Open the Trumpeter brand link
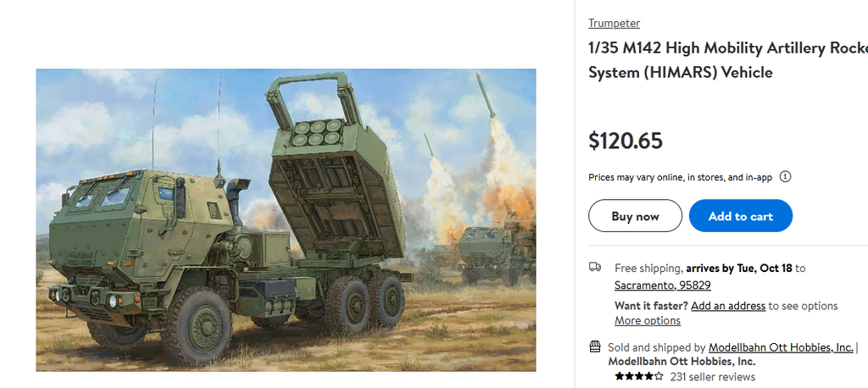 (614, 23)
